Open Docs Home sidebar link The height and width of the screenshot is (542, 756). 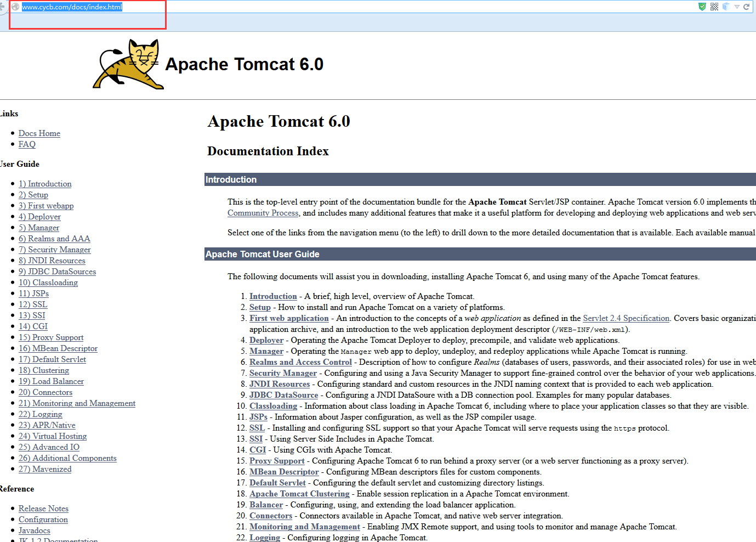coord(39,133)
